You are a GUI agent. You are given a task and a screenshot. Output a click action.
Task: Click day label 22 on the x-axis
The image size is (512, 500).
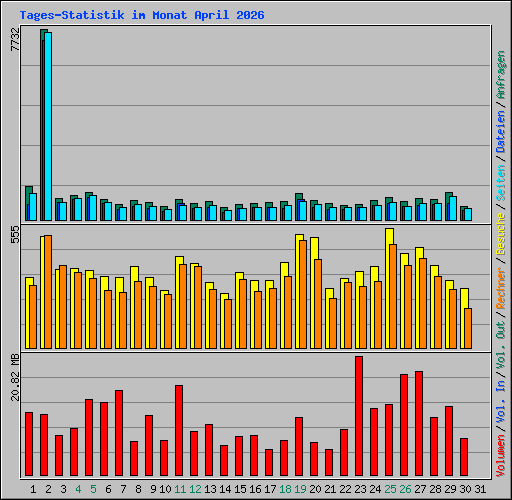point(345,489)
